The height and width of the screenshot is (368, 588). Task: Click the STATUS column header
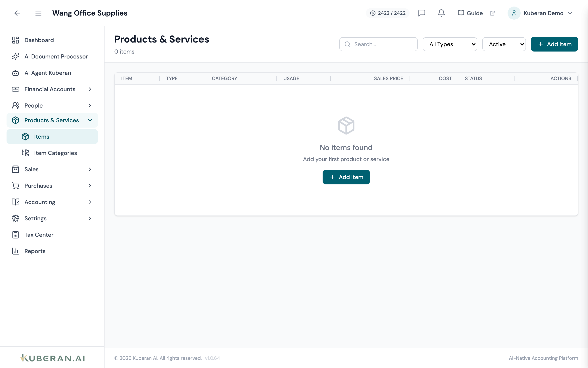coord(473,78)
